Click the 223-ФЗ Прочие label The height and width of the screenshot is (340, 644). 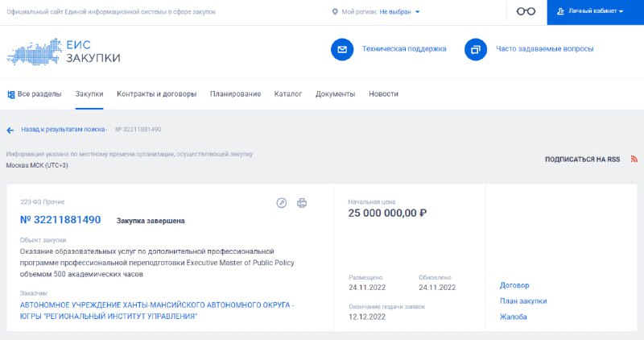43,202
